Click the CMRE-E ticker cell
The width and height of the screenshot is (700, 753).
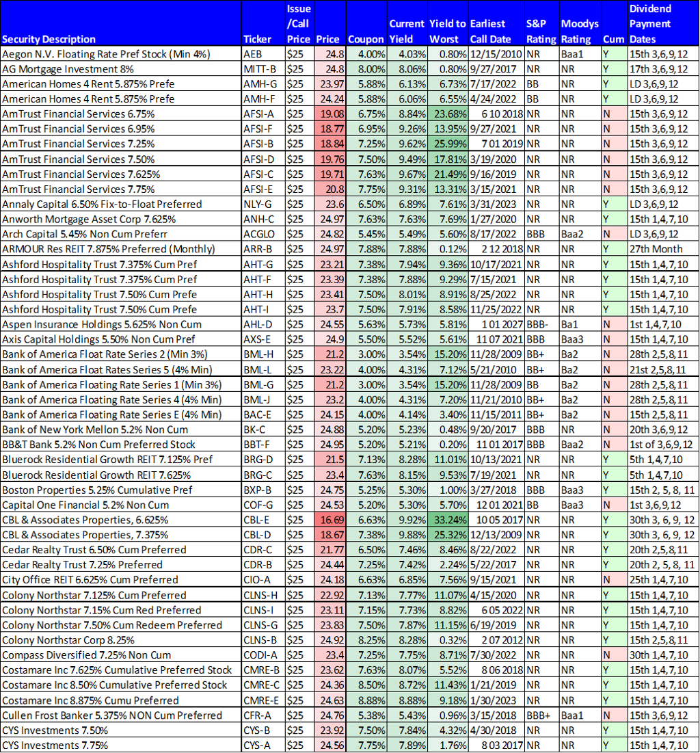coord(263,700)
